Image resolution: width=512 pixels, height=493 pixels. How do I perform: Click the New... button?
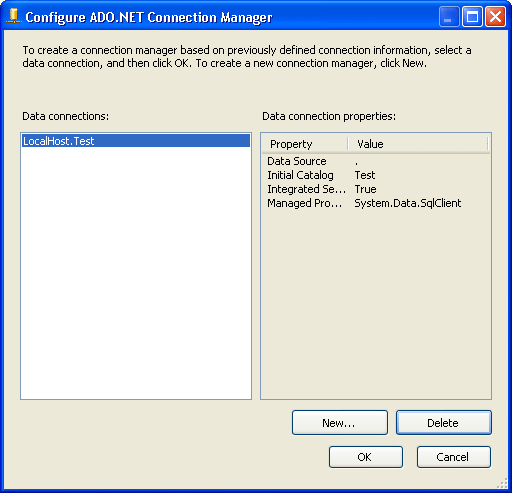(x=340, y=423)
